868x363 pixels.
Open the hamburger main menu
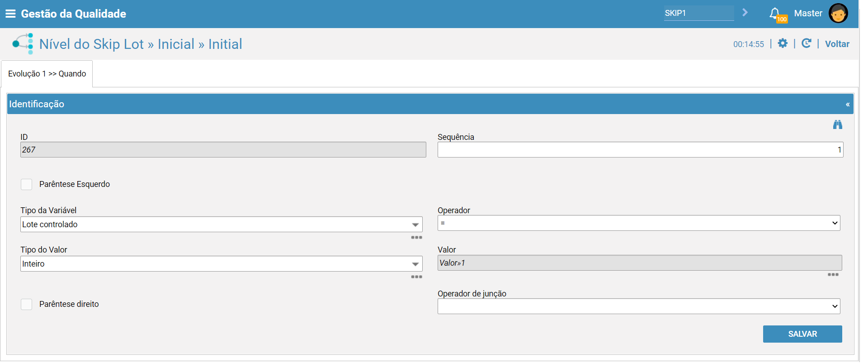[x=10, y=14]
